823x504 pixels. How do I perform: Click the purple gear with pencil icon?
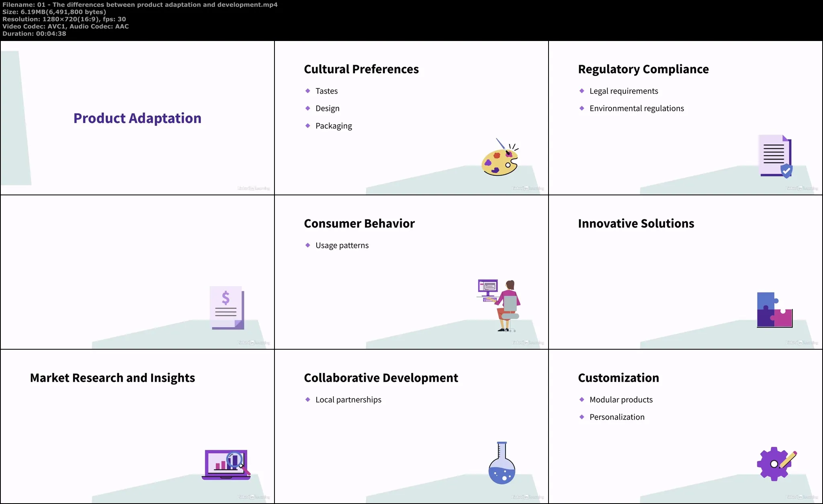pos(776,463)
